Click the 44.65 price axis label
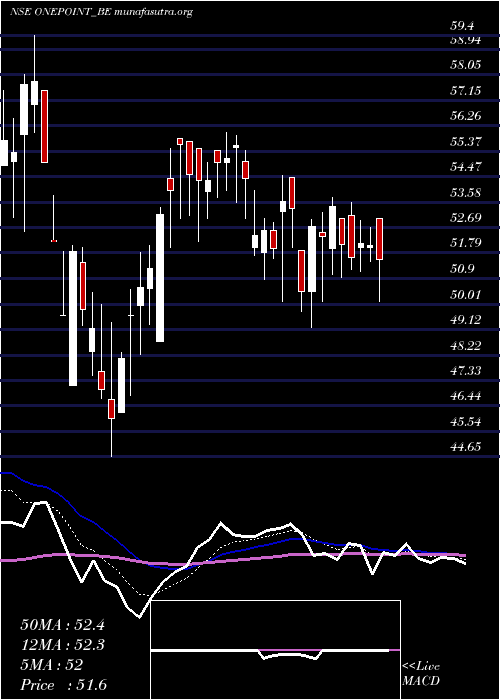Viewport: 500px width, 700px height. pyautogui.click(x=466, y=446)
